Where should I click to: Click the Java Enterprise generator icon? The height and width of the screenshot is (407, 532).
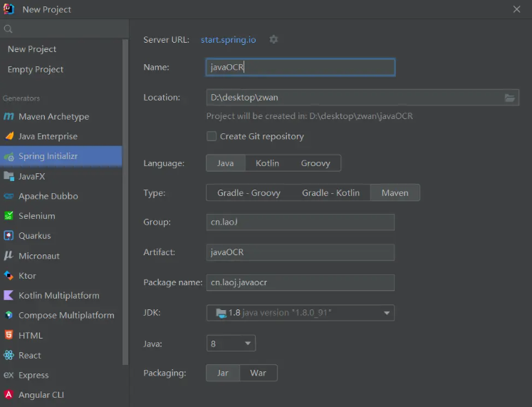tap(9, 136)
